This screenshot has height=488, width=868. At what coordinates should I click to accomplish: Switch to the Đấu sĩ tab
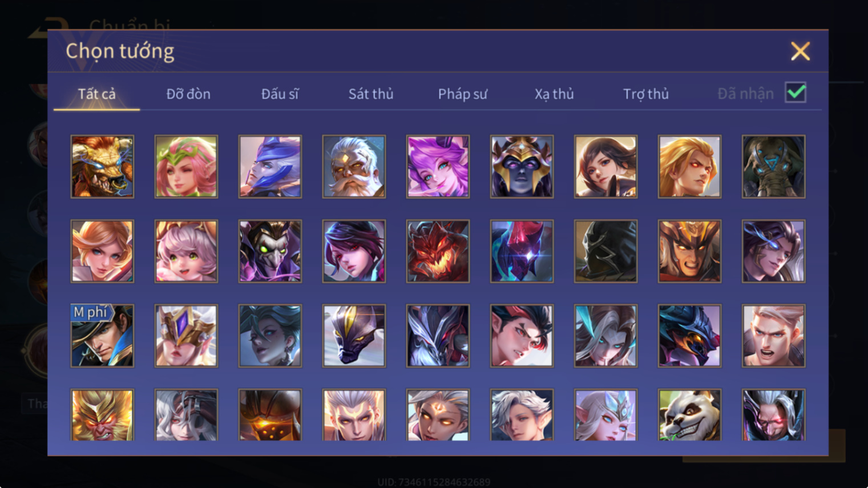[280, 94]
